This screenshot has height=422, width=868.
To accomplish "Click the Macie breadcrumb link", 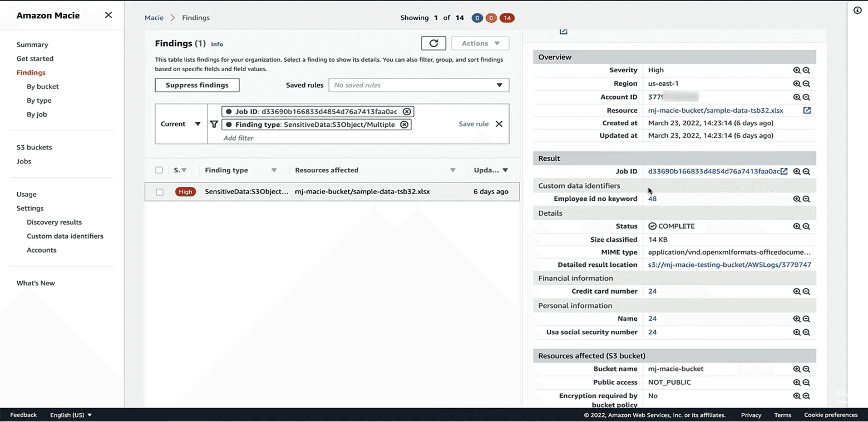I will pos(154,18).
